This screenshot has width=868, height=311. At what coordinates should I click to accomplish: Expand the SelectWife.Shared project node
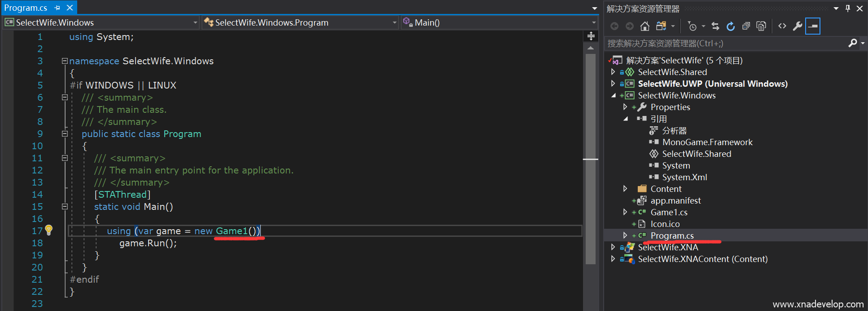tap(613, 72)
